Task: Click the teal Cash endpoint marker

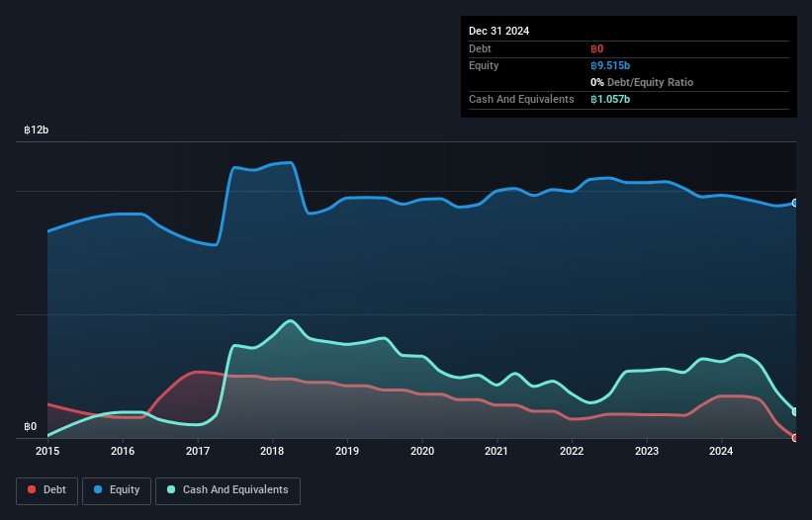Action: (794, 412)
